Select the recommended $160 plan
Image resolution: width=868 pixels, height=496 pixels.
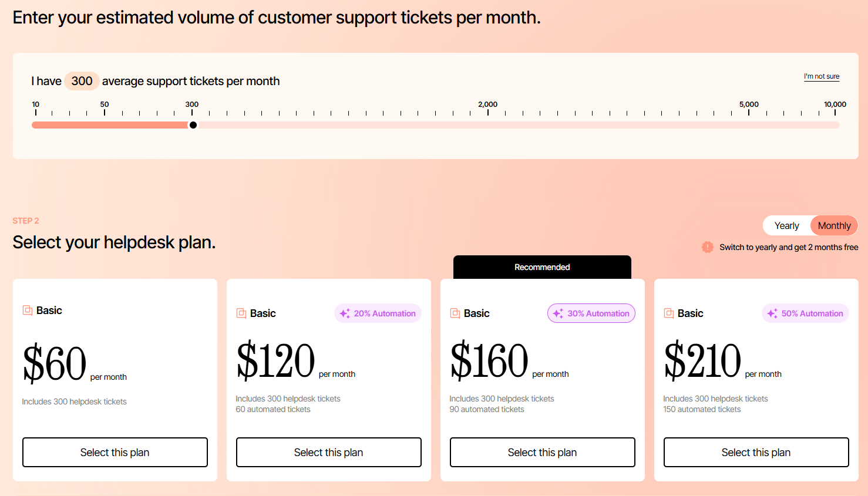[543, 453]
